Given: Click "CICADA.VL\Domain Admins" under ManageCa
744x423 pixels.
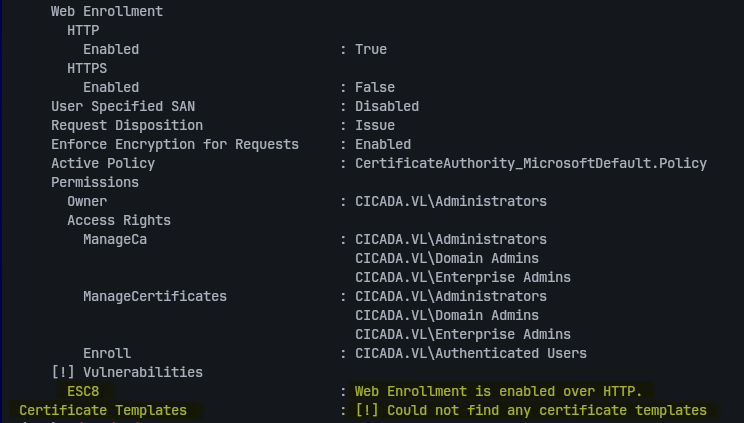Looking at the screenshot, I should pyautogui.click(x=447, y=258).
